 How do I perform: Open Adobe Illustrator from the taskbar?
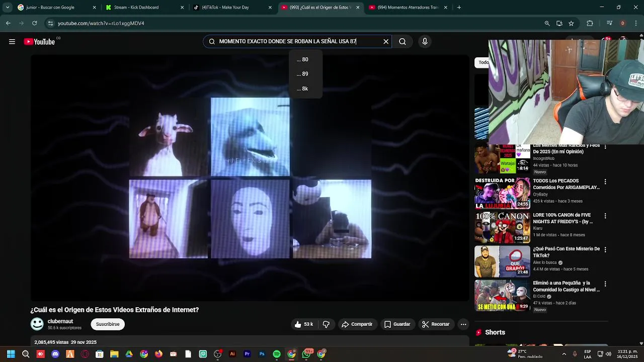232,354
